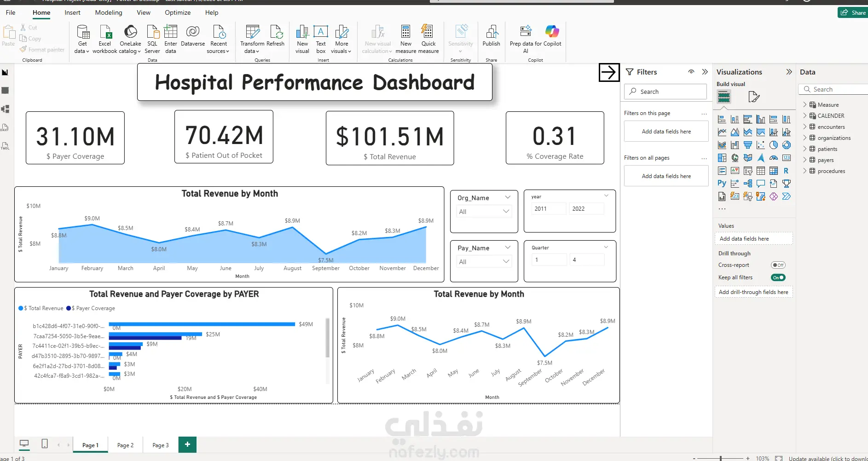Open the OneLake catalog

[130, 39]
